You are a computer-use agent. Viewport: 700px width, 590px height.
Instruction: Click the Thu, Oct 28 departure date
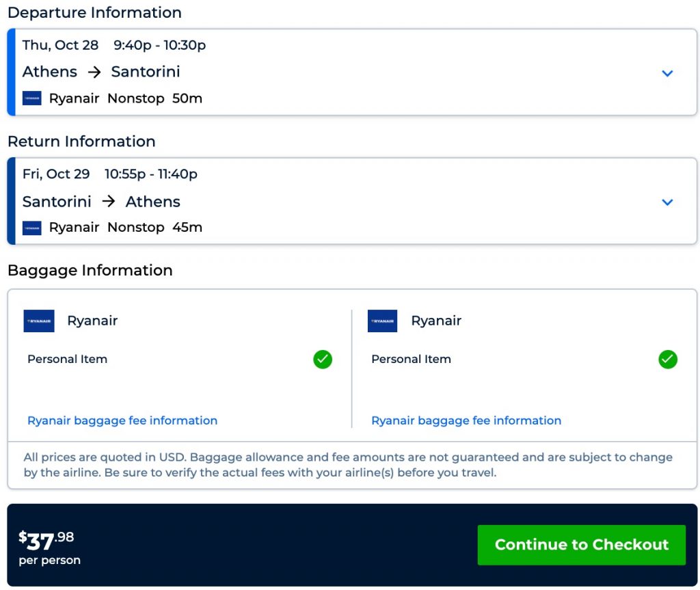[x=60, y=45]
